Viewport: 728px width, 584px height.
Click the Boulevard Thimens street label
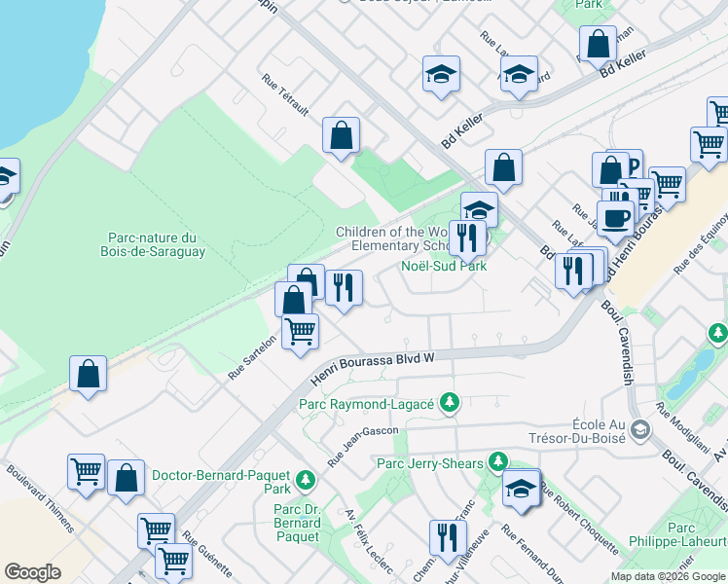[x=40, y=498]
